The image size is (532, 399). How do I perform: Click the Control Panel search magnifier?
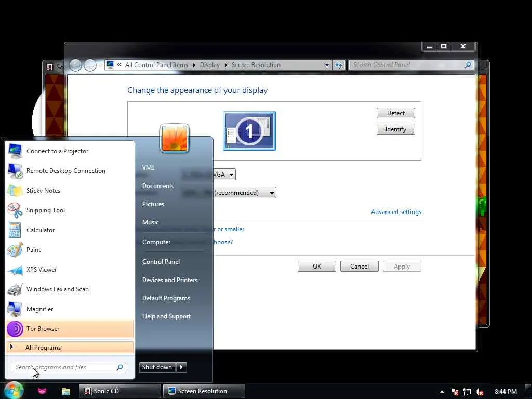(468, 65)
